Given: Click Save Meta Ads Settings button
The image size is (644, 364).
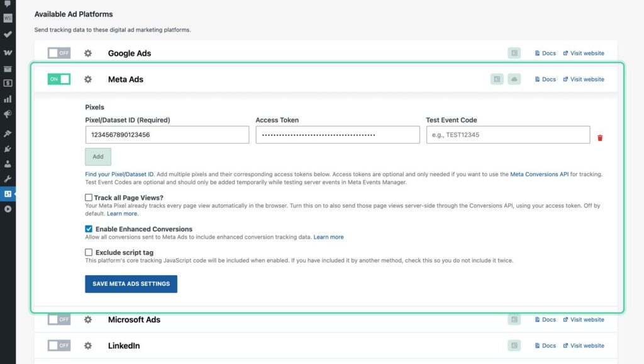Looking at the screenshot, I should 131,284.
